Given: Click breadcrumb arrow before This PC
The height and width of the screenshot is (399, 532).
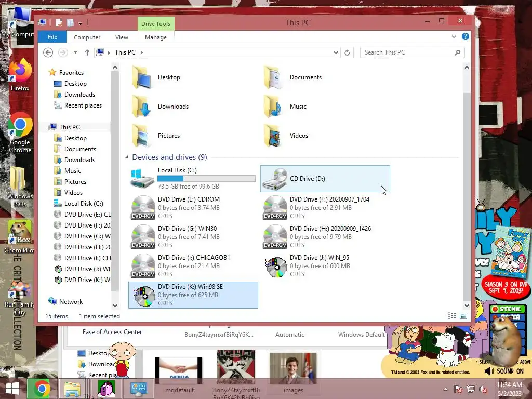Looking at the screenshot, I should point(109,52).
